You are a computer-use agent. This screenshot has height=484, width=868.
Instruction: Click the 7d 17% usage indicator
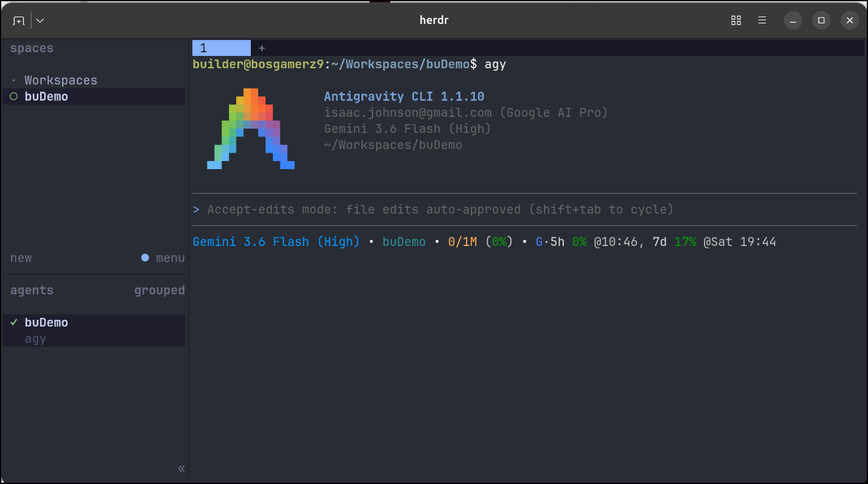(x=674, y=242)
